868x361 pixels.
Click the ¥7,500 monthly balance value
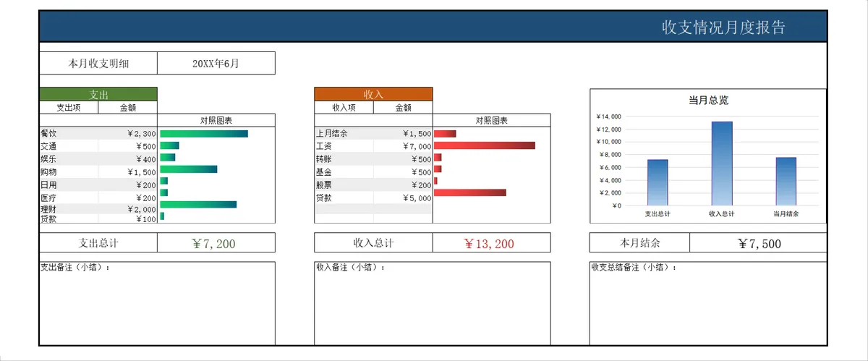[758, 243]
